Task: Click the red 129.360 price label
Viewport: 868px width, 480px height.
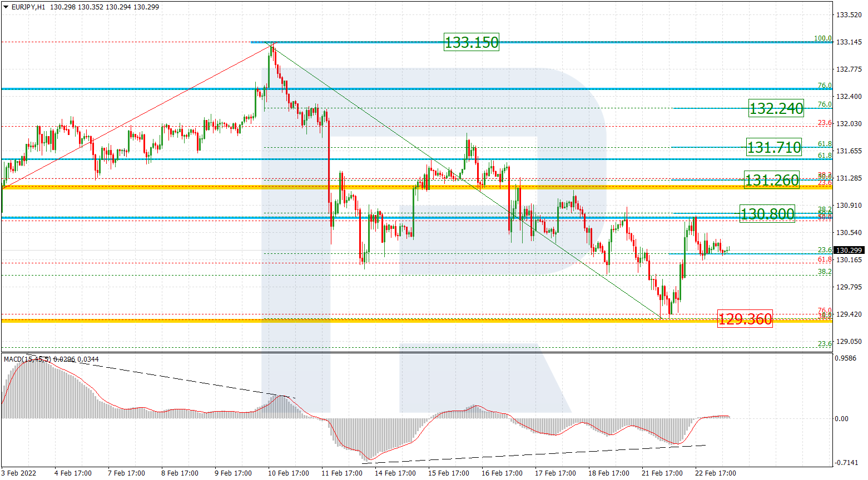Action: 745,319
